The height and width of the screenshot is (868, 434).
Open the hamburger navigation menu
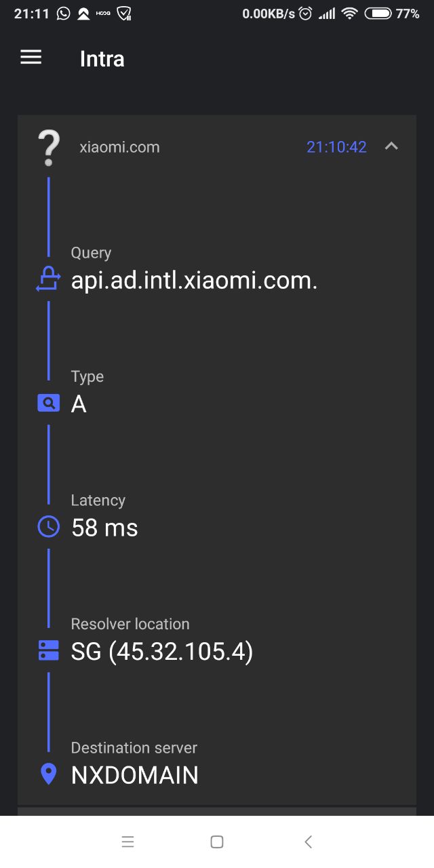[x=31, y=58]
